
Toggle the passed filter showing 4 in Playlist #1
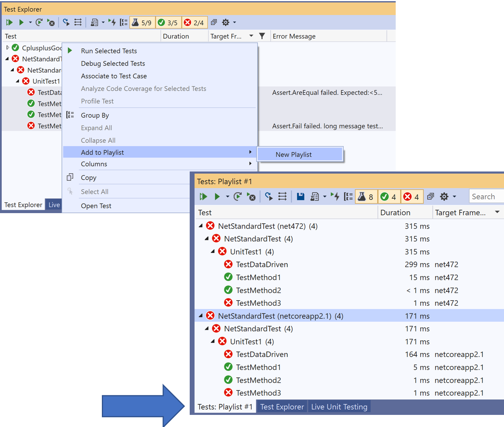pyautogui.click(x=389, y=196)
